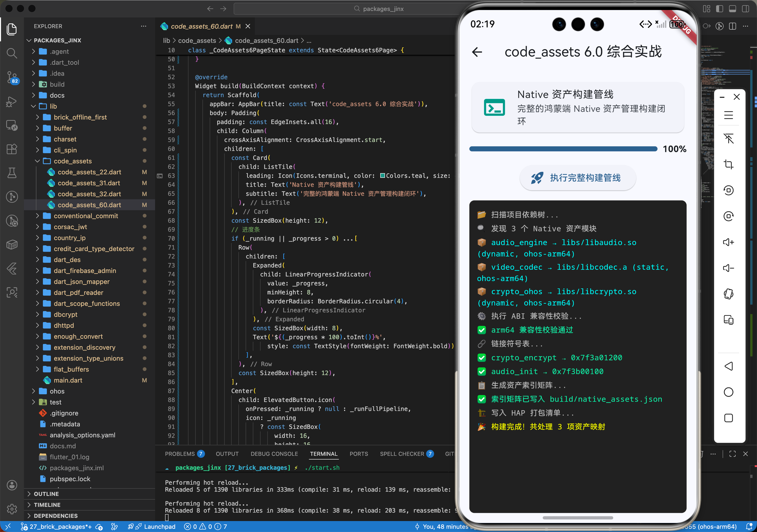Open the Extensions view icon
Viewport: 757px width, 532px height.
(x=12, y=149)
